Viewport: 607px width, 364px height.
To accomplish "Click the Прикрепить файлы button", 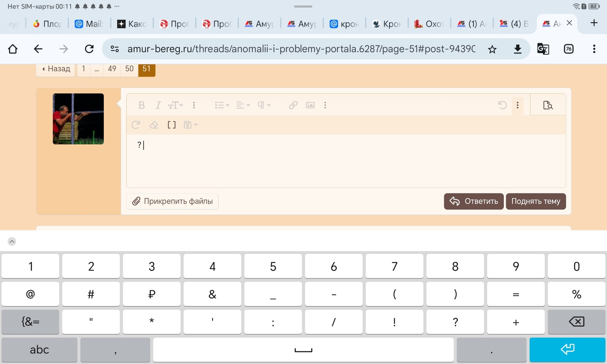I will tap(172, 201).
